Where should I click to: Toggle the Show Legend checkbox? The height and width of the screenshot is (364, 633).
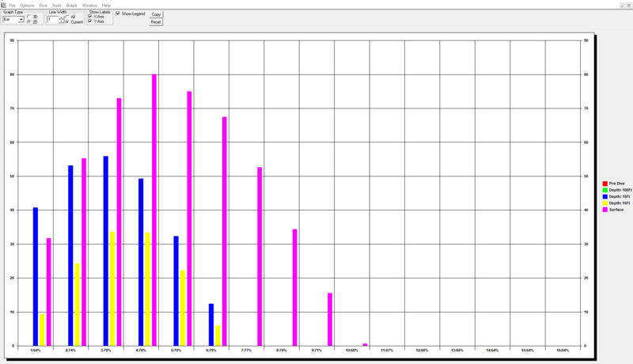[x=119, y=13]
